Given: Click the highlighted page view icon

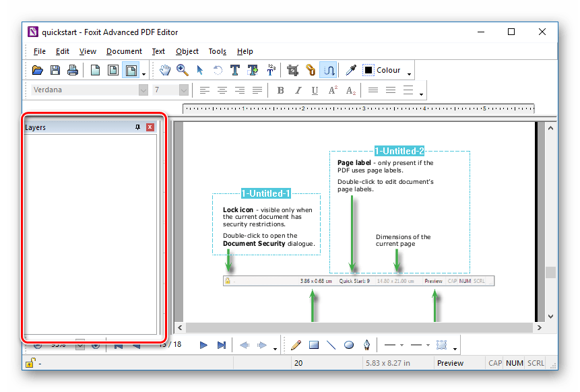Looking at the screenshot, I should tap(131, 70).
